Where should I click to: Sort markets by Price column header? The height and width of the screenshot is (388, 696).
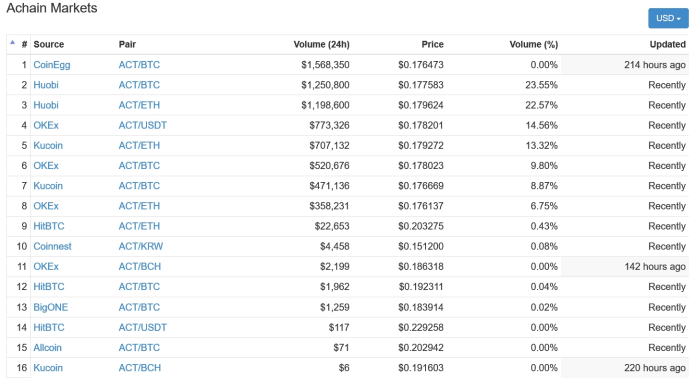432,44
